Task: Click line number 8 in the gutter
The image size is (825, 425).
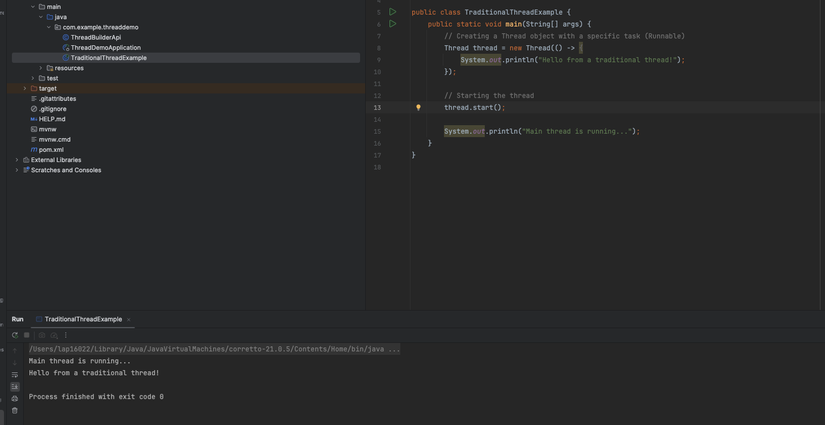Action: (x=379, y=48)
